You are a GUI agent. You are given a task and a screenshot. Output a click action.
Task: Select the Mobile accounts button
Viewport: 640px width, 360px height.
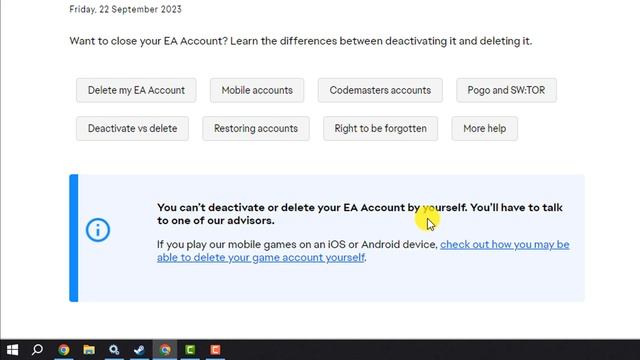(x=257, y=90)
